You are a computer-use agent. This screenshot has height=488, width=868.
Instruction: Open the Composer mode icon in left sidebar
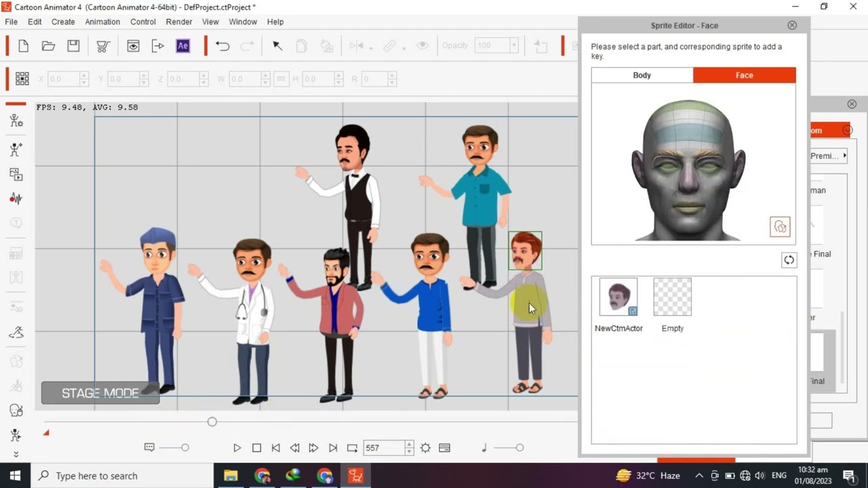(16, 121)
